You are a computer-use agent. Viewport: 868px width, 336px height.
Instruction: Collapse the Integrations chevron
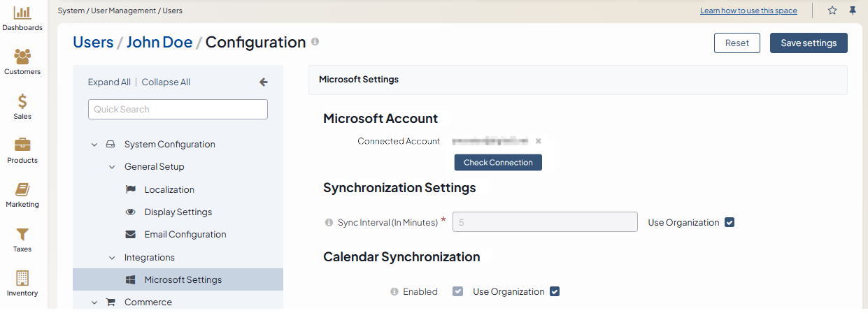pos(112,258)
